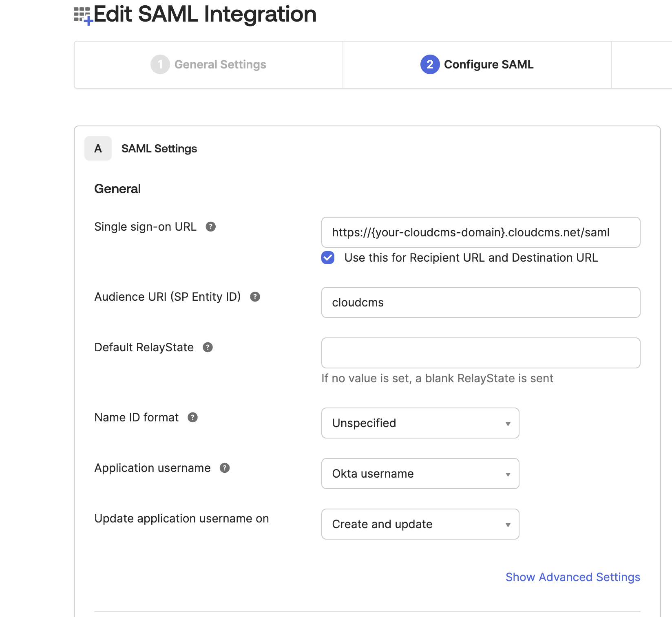Click the empty Default RelayState field
This screenshot has height=617, width=672.
tap(481, 353)
